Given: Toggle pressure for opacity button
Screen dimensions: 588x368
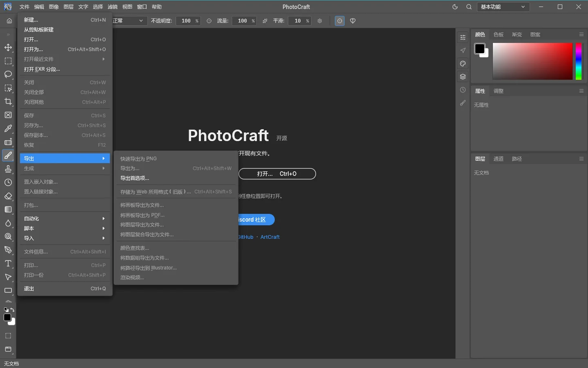Looking at the screenshot, I should pos(209,21).
